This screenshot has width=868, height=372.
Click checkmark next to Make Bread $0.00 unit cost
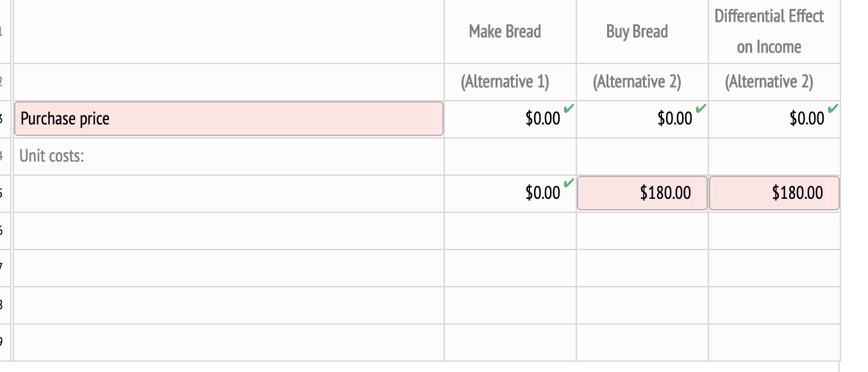click(x=567, y=184)
